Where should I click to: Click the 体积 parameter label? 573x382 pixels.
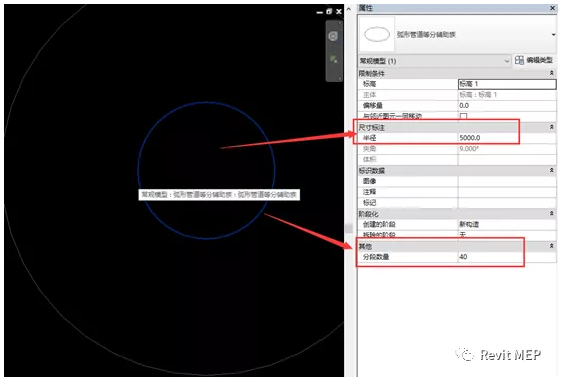(x=369, y=159)
